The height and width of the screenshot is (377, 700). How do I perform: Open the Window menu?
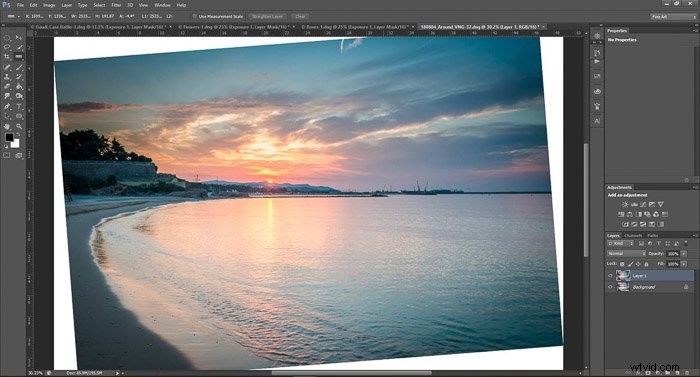[x=162, y=5]
